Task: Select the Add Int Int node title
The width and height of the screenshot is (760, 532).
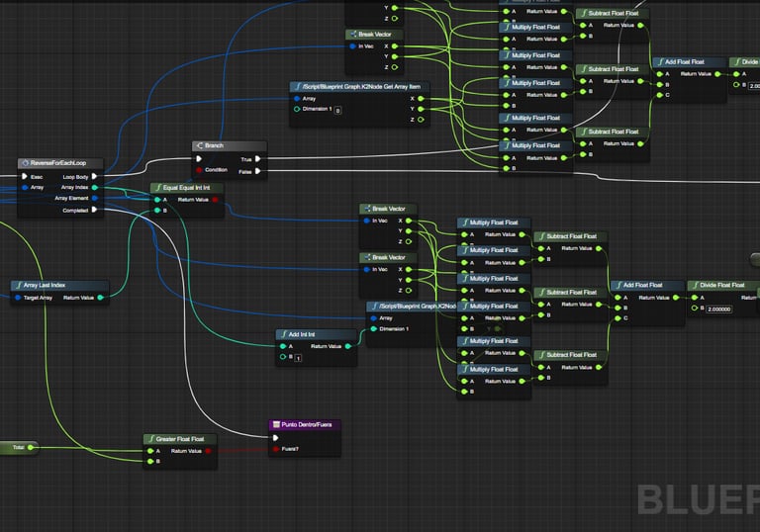Action: click(302, 334)
